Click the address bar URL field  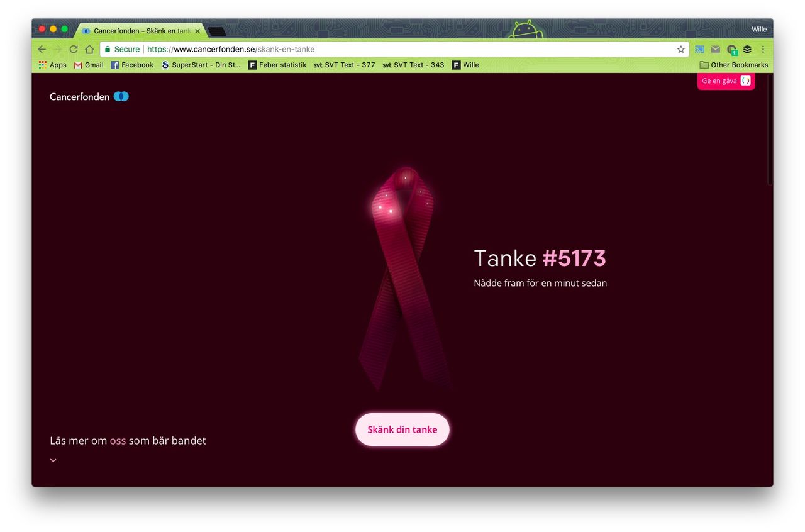click(x=409, y=49)
